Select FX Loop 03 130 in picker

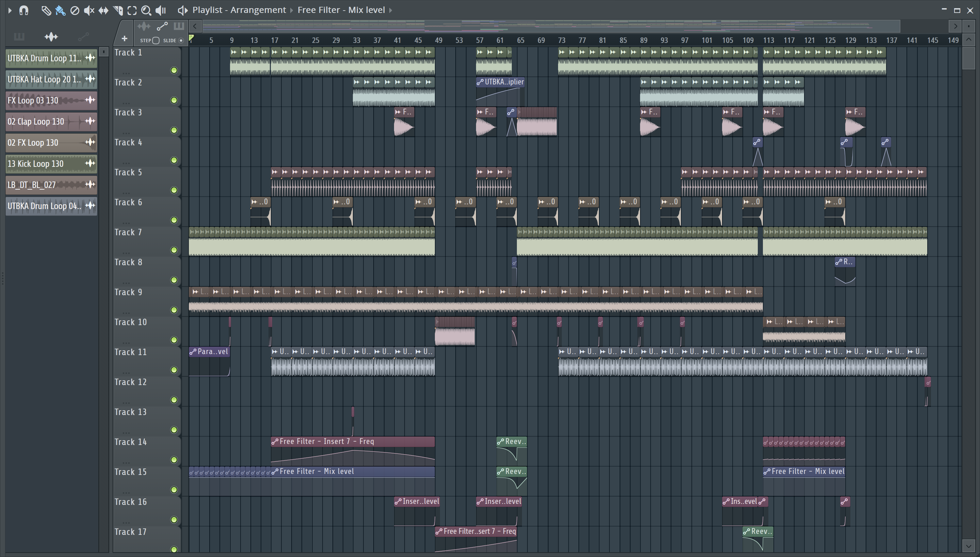(x=51, y=100)
